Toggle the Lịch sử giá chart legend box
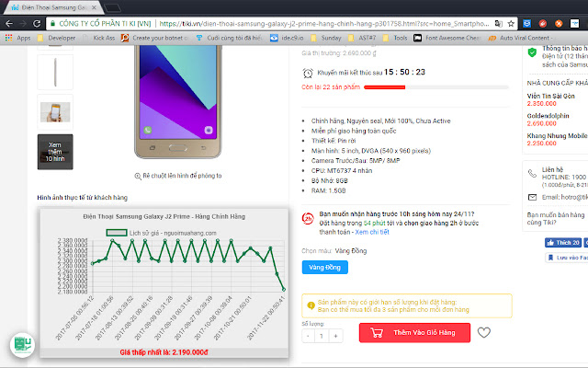 click(x=117, y=233)
